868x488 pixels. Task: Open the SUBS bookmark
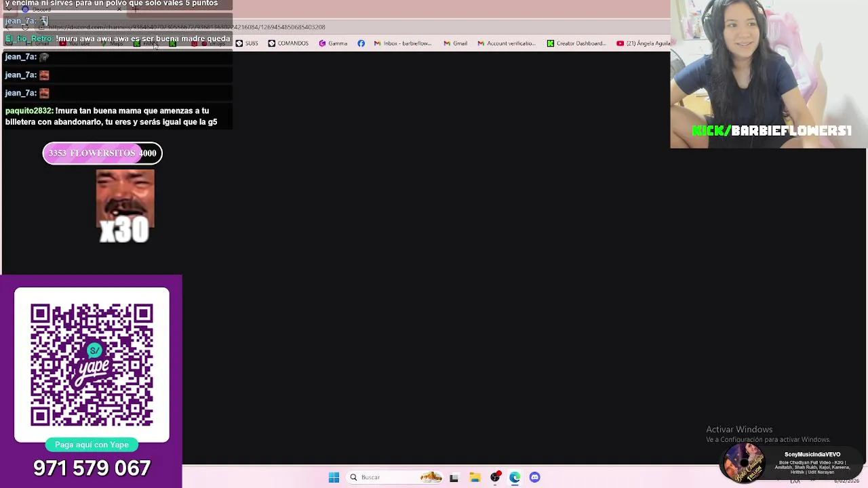coord(247,43)
